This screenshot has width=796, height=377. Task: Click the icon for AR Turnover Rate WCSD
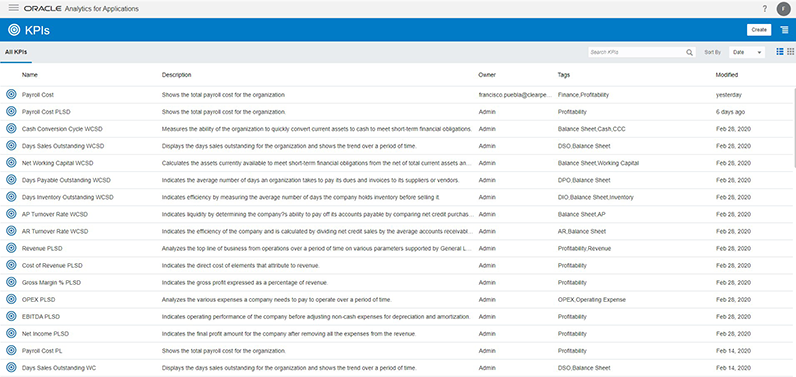tap(11, 231)
